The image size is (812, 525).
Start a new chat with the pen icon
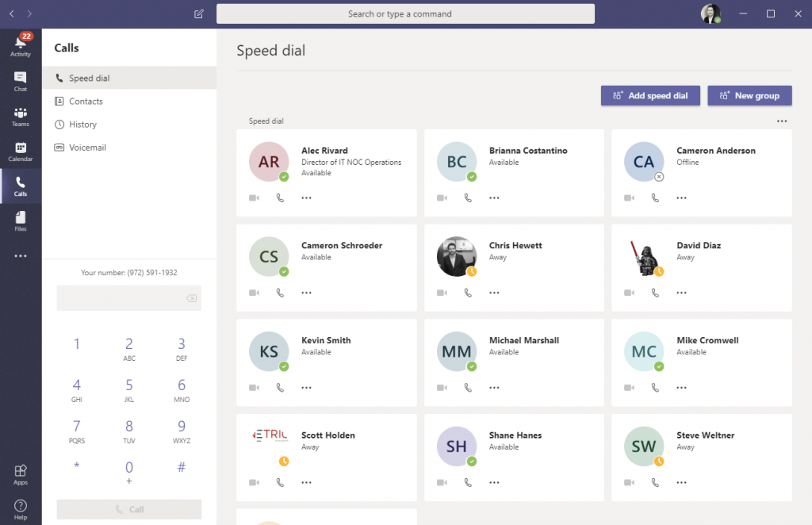pyautogui.click(x=198, y=13)
